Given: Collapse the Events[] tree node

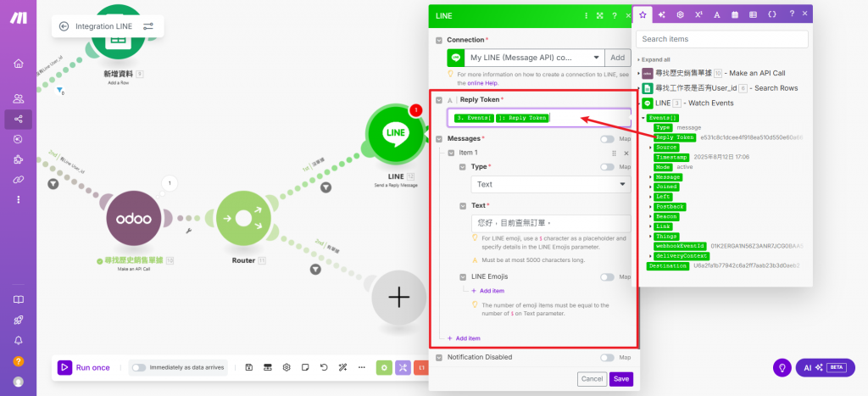Looking at the screenshot, I should (x=643, y=118).
